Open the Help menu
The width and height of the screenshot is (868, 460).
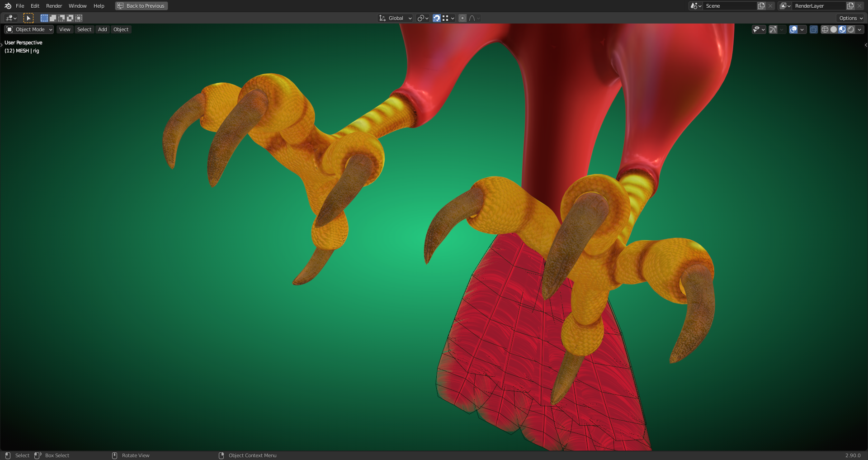99,6
